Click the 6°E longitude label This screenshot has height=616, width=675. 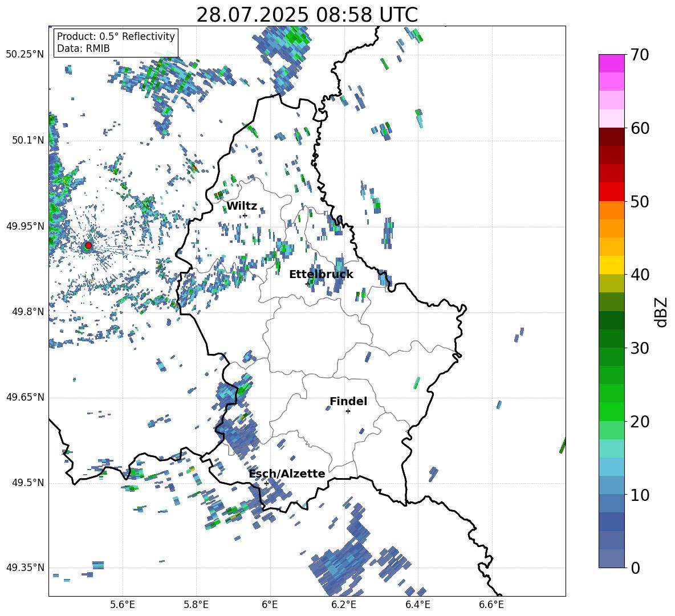pyautogui.click(x=270, y=605)
